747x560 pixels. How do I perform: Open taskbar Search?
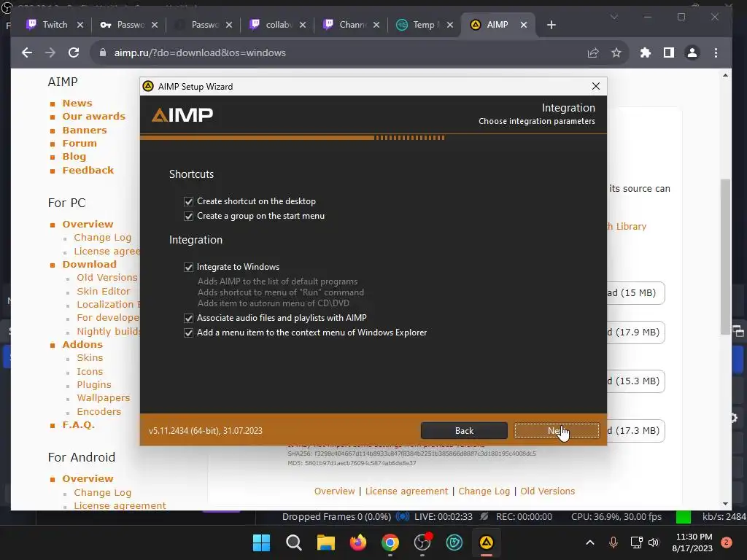pos(293,542)
